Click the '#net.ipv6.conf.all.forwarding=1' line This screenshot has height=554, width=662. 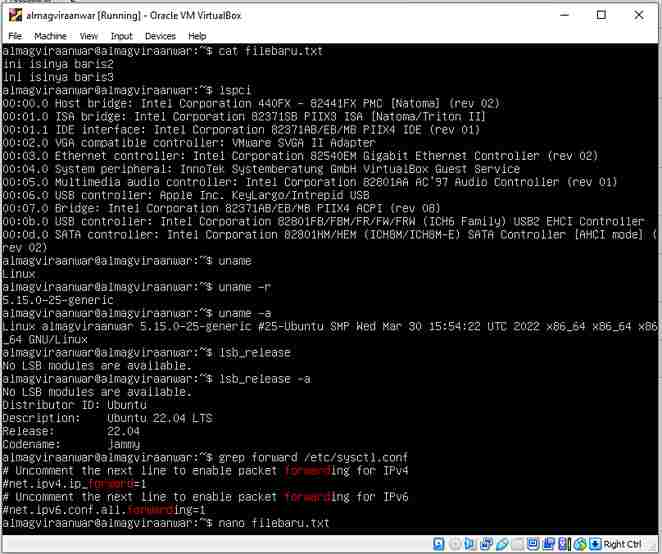(104, 510)
